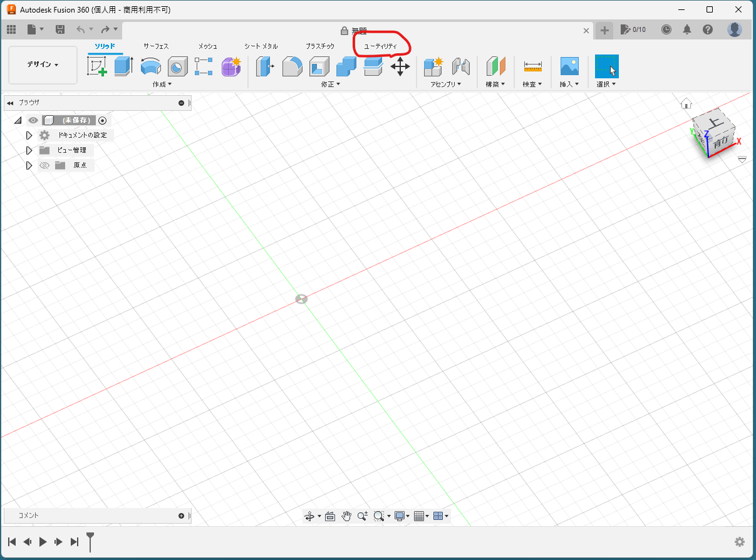Open the ViewCube options arrow
The height and width of the screenshot is (560, 756).
click(742, 159)
